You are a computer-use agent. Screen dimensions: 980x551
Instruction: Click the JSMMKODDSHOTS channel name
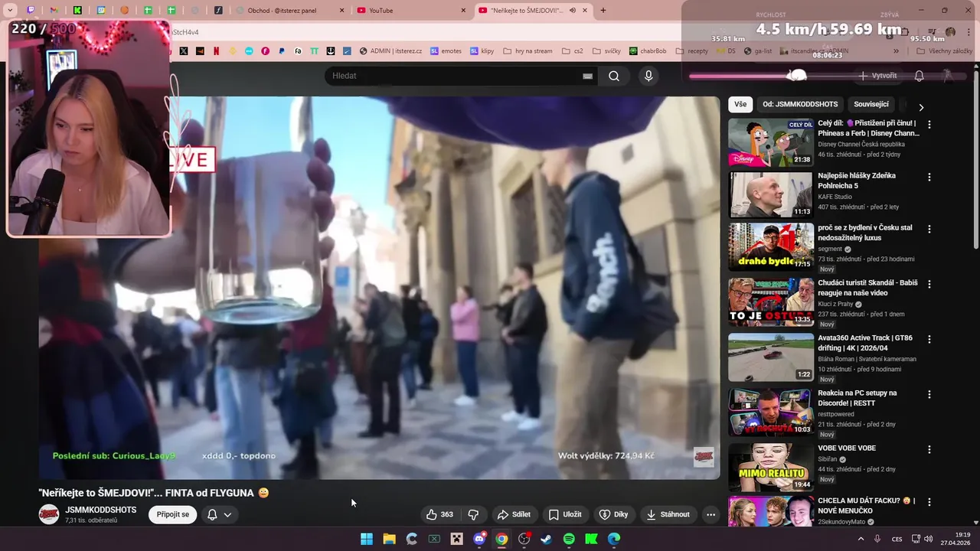[x=101, y=510]
